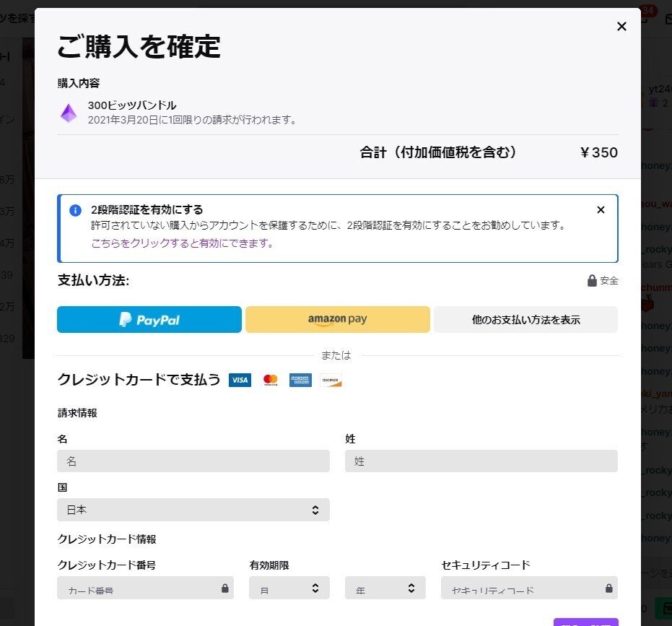Show other payment methods
Viewport: 672px width, 626px height.
[525, 319]
